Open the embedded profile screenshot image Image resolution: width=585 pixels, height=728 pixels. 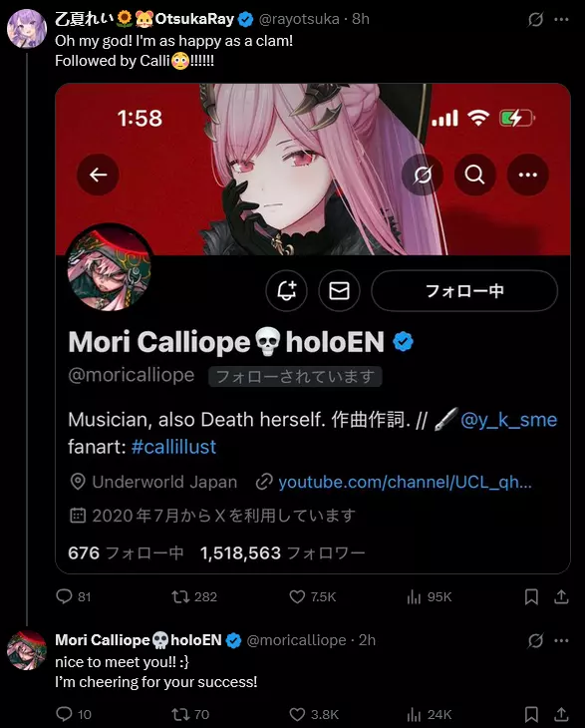tap(313, 329)
